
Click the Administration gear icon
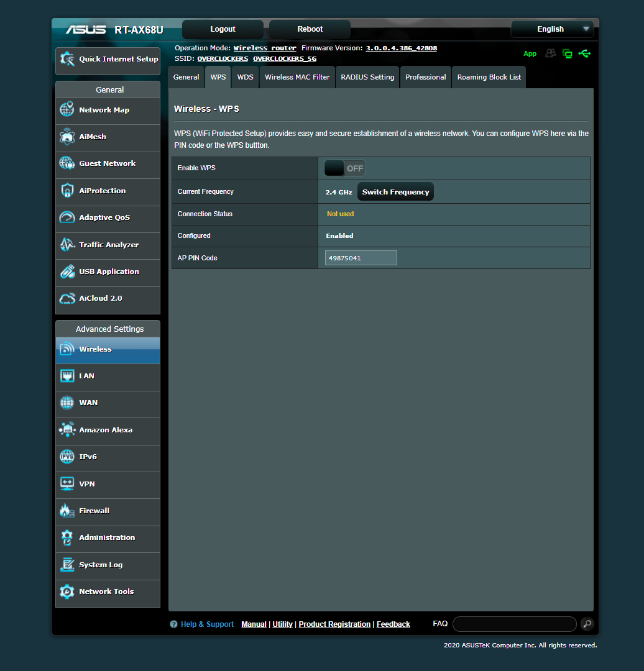pos(67,537)
